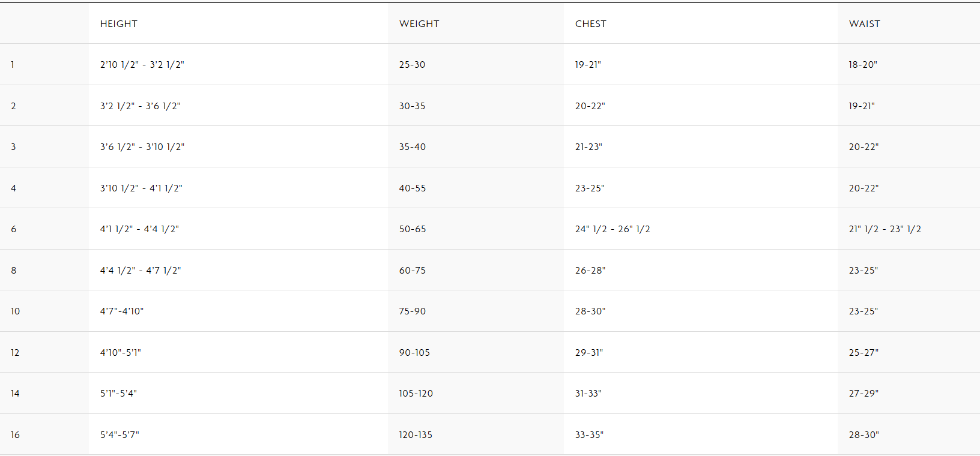Viewport: 980px width, 456px height.
Task: Click waist cell 28-30"
Action: pyautogui.click(x=864, y=435)
